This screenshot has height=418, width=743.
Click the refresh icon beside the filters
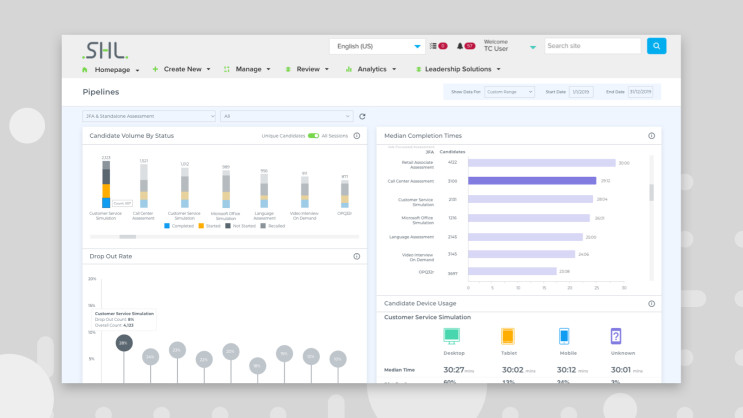pyautogui.click(x=362, y=116)
